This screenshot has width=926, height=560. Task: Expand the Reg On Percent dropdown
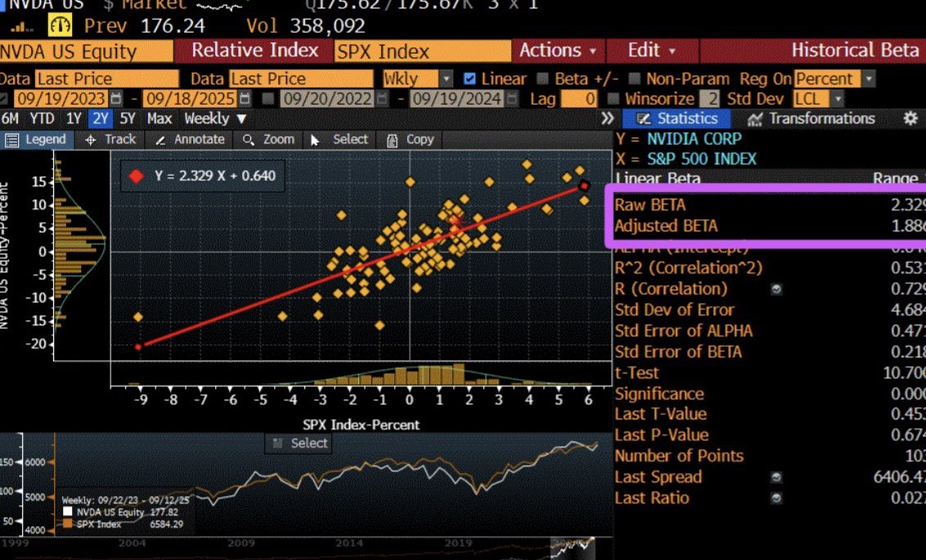868,79
